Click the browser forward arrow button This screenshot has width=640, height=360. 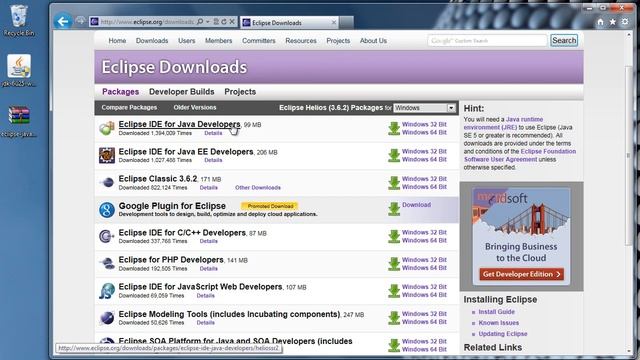click(x=80, y=21)
